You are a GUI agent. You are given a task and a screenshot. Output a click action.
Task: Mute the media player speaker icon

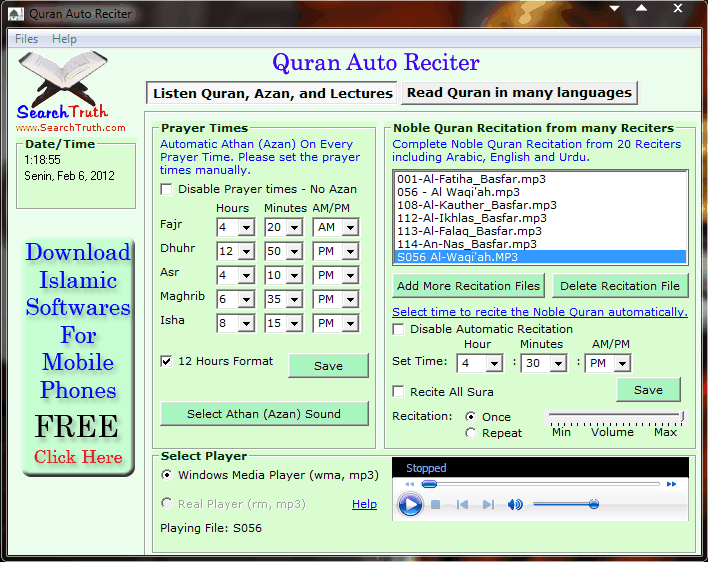point(515,504)
